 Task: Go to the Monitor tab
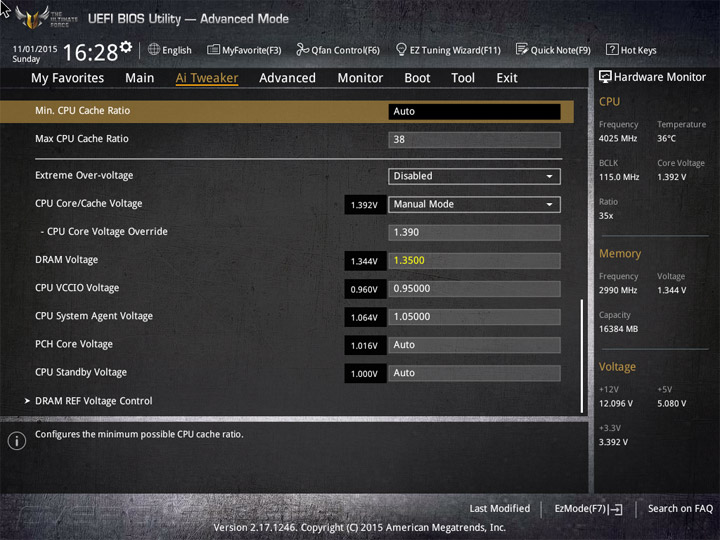pos(360,78)
